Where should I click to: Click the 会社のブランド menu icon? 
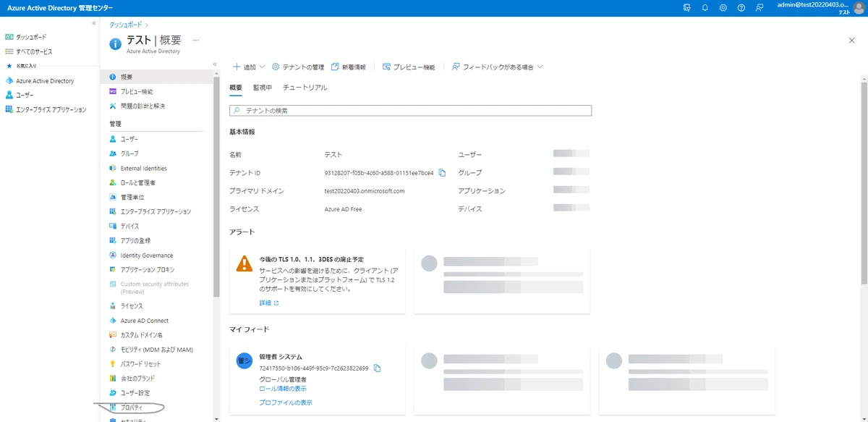[x=113, y=379]
